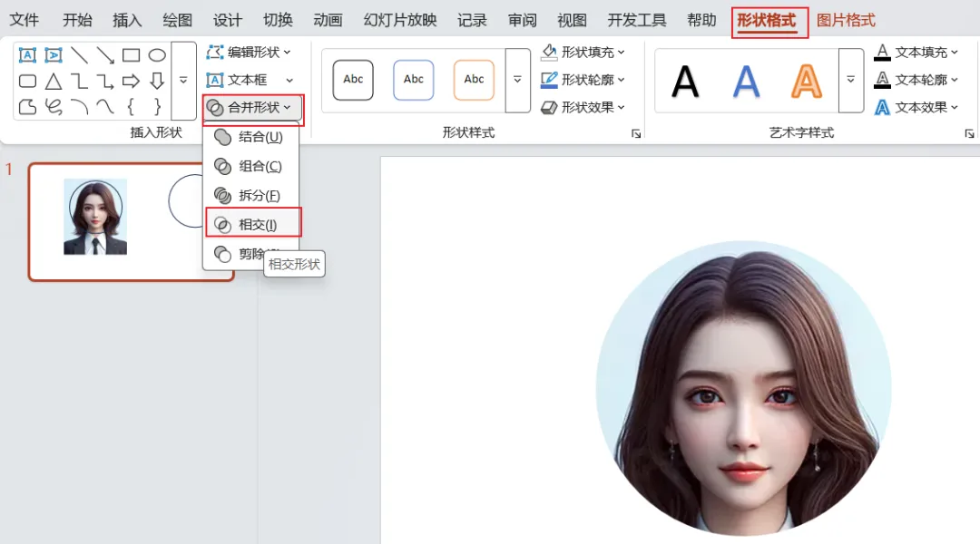980x544 pixels.
Task: Choose the rectangle shape
Action: pyautogui.click(x=132, y=55)
